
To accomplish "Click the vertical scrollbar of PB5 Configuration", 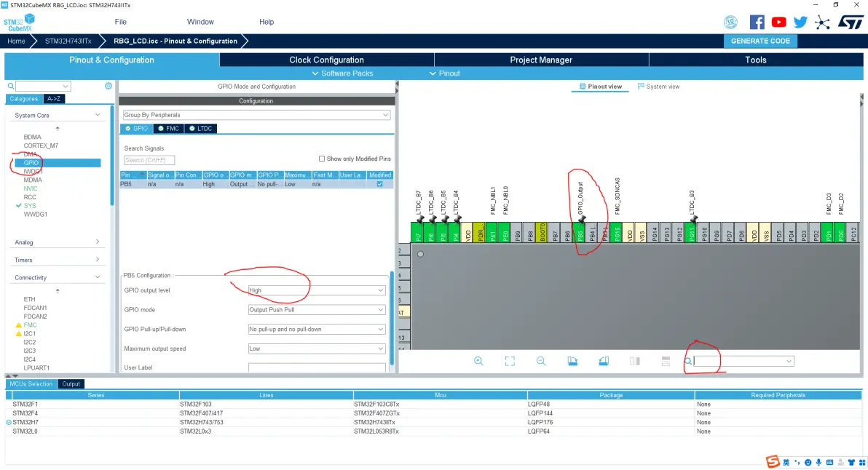I will [392, 318].
